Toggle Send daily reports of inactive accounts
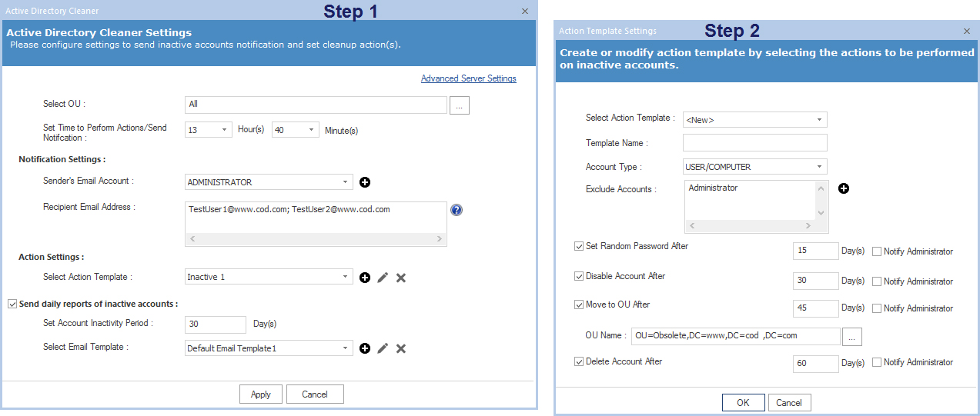 (x=12, y=304)
